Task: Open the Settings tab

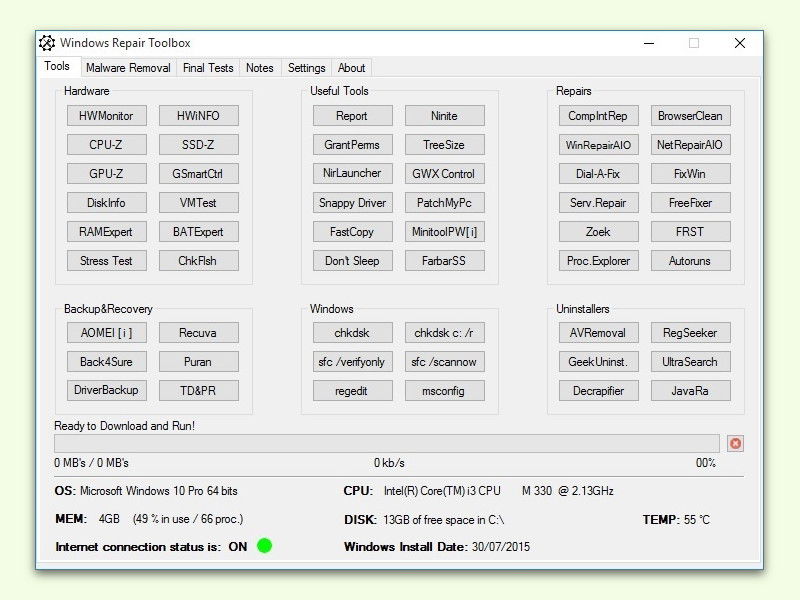Action: (x=306, y=68)
